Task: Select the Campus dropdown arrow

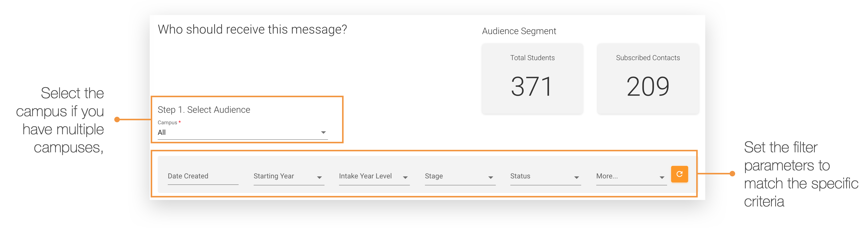Action: tap(323, 132)
